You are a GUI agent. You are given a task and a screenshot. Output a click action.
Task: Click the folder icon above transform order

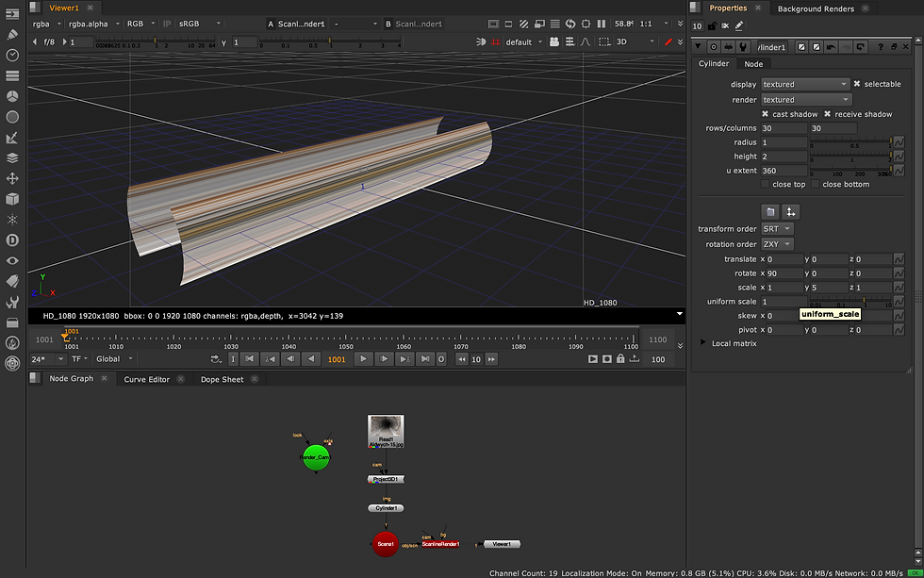770,212
